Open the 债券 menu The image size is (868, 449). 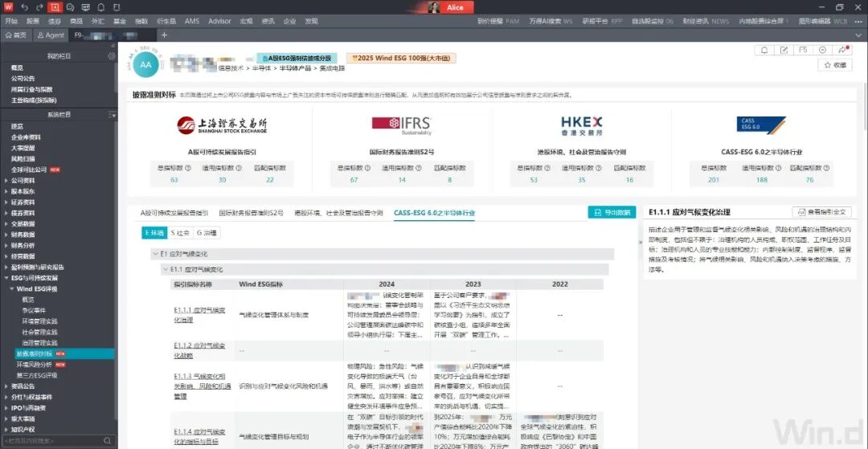click(x=55, y=21)
